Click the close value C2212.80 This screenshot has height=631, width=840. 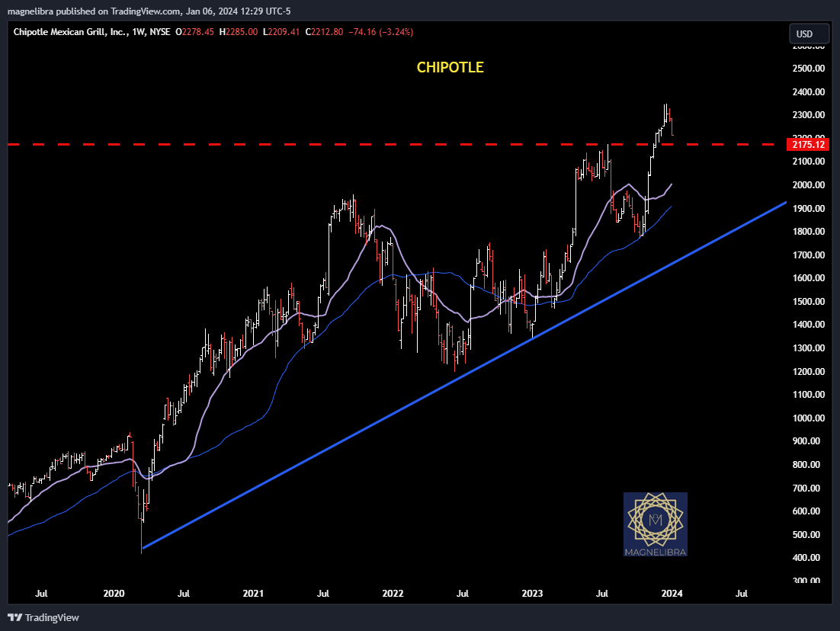[324, 32]
